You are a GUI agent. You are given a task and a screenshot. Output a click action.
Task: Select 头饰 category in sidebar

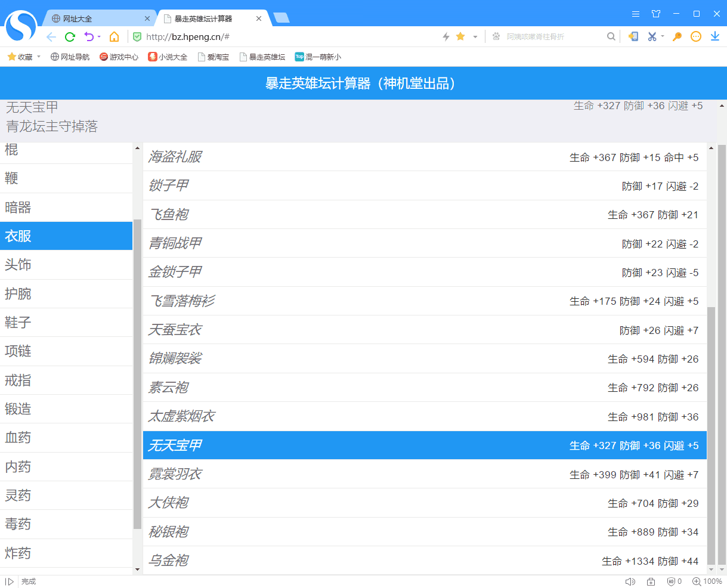(x=66, y=265)
